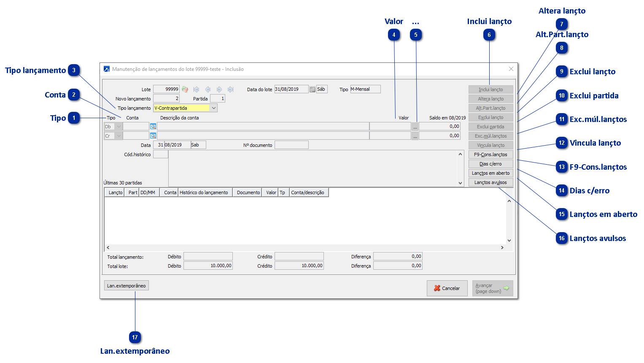Click the ellipsis button on the Db row

point(415,126)
